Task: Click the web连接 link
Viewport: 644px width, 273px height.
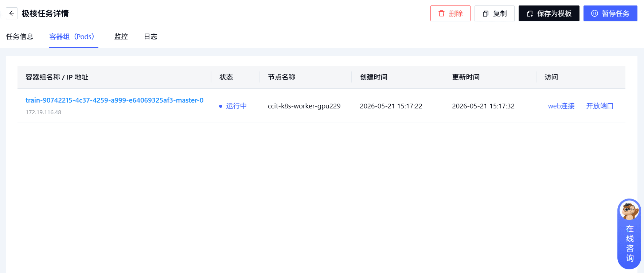Action: (x=561, y=106)
